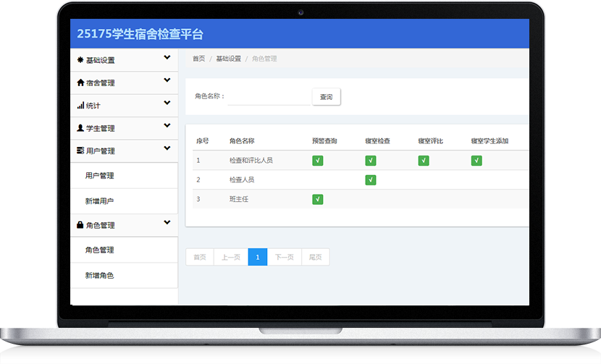Click the gear icon beside 基础设置
601x364 pixels.
click(x=80, y=60)
